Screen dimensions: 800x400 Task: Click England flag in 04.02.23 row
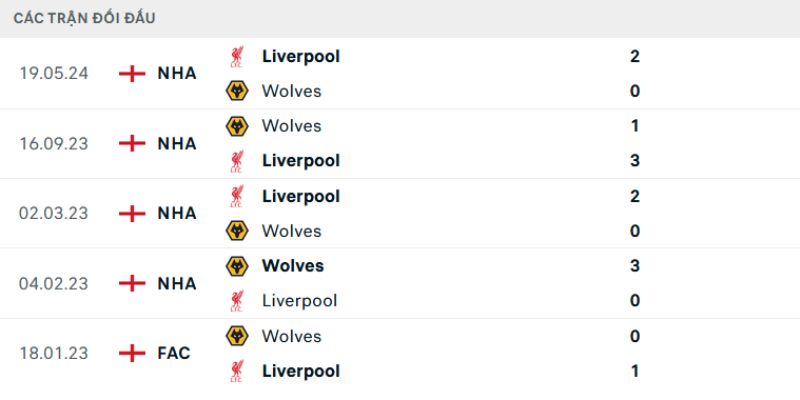click(x=131, y=283)
